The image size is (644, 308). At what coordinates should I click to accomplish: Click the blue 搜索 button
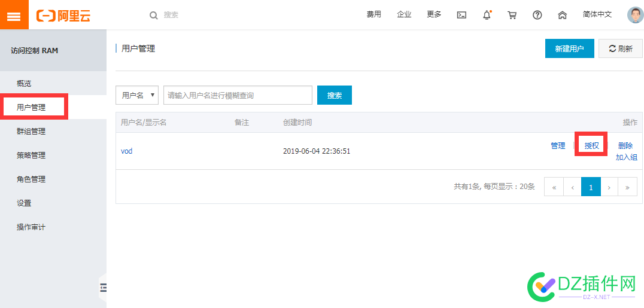coord(335,95)
